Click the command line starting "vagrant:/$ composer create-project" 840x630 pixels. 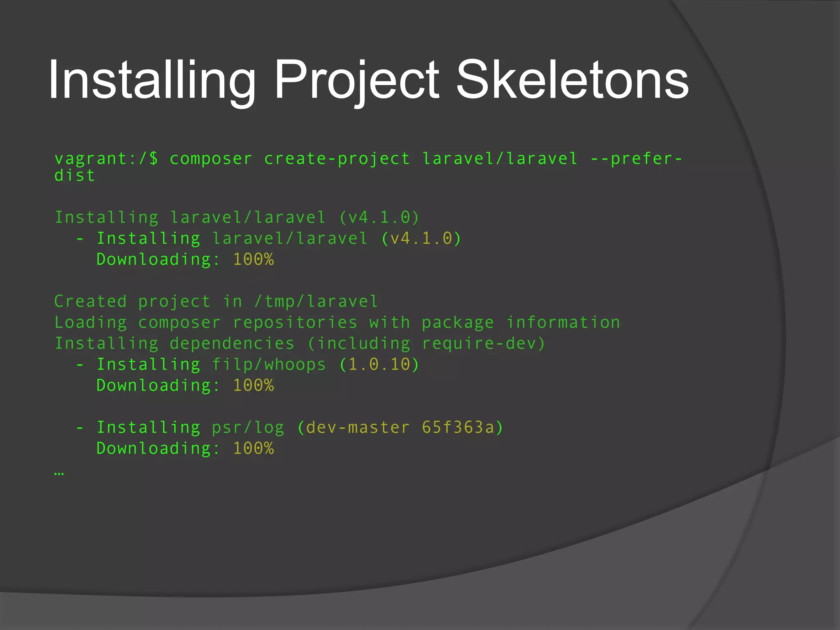pyautogui.click(x=368, y=159)
